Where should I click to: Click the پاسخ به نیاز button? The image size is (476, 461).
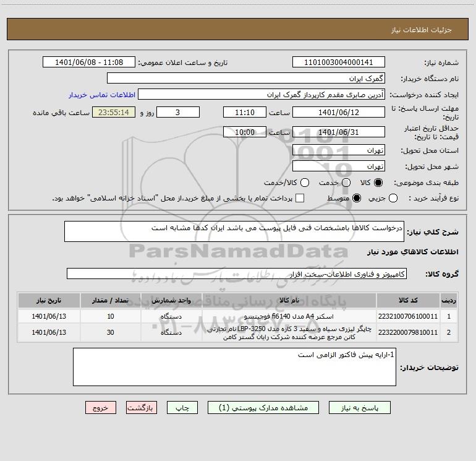point(360,408)
